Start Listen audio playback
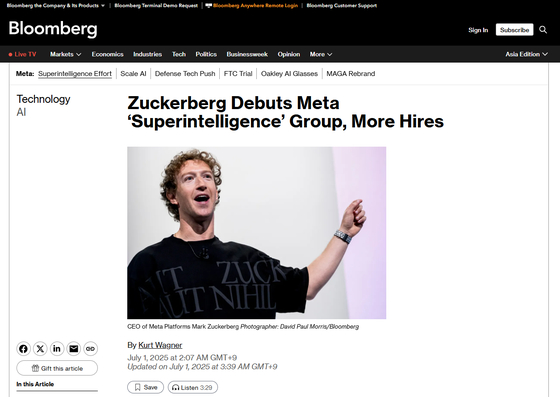Image resolution: width=560 pixels, height=397 pixels. [x=192, y=387]
